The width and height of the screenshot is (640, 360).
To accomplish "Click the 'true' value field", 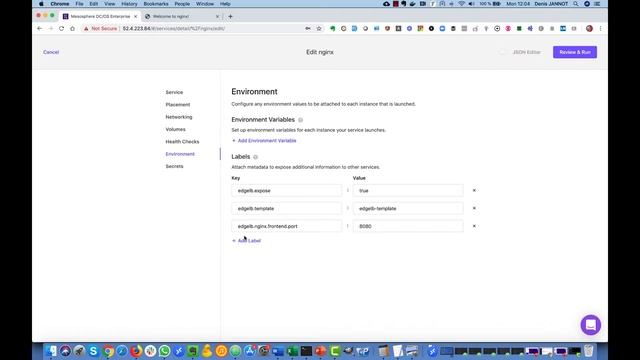I will [408, 191].
